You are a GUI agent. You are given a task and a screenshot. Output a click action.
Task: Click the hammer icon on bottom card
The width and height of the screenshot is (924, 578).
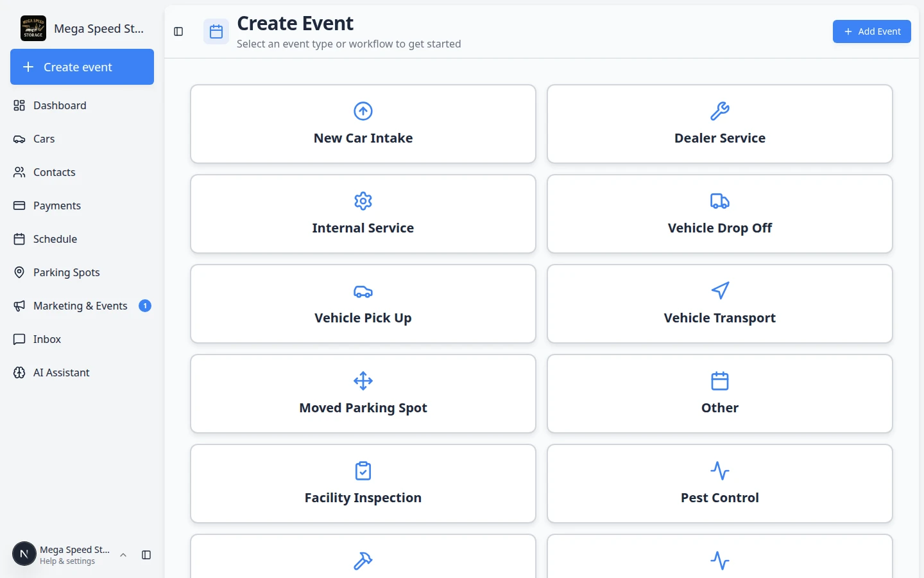pos(363,561)
